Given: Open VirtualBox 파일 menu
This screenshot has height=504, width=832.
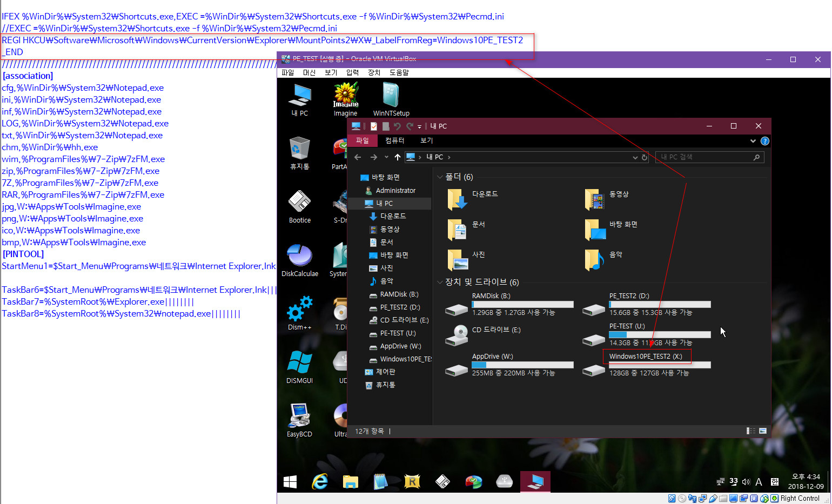Looking at the screenshot, I should click(288, 72).
